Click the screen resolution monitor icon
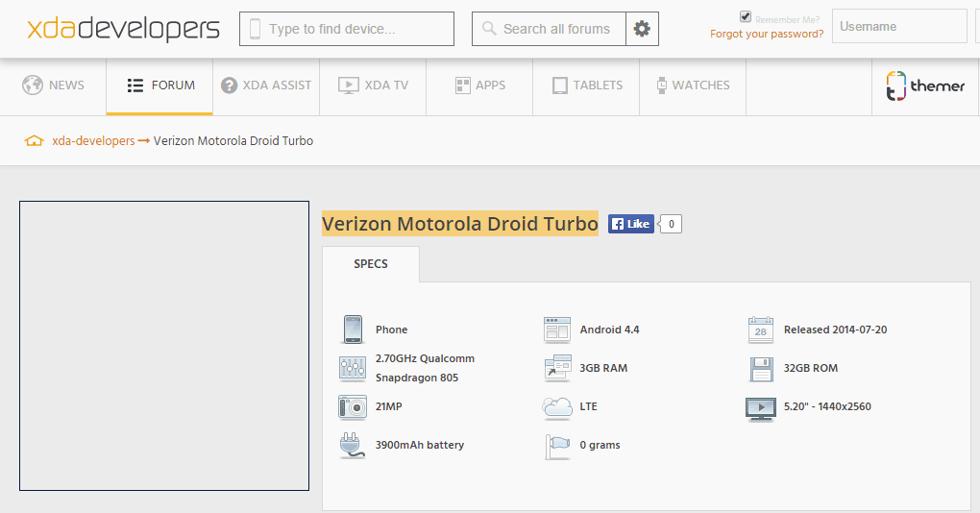Image resolution: width=980 pixels, height=513 pixels. tap(761, 409)
